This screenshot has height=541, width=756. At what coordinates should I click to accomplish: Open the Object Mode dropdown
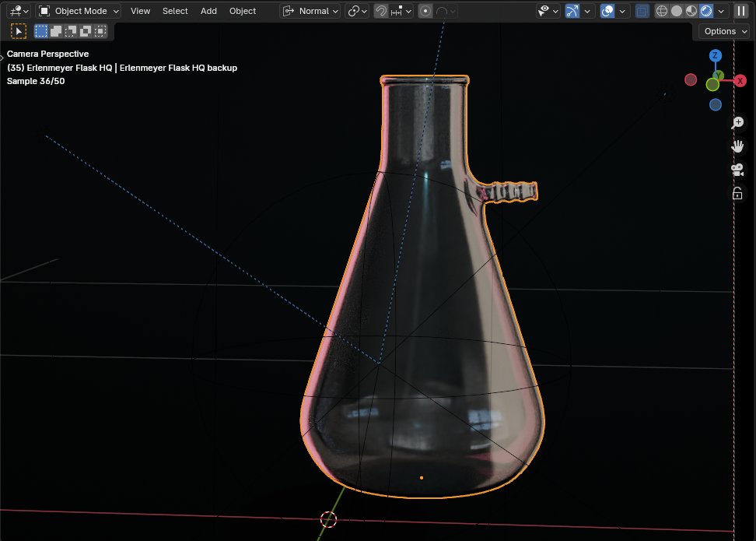point(77,10)
